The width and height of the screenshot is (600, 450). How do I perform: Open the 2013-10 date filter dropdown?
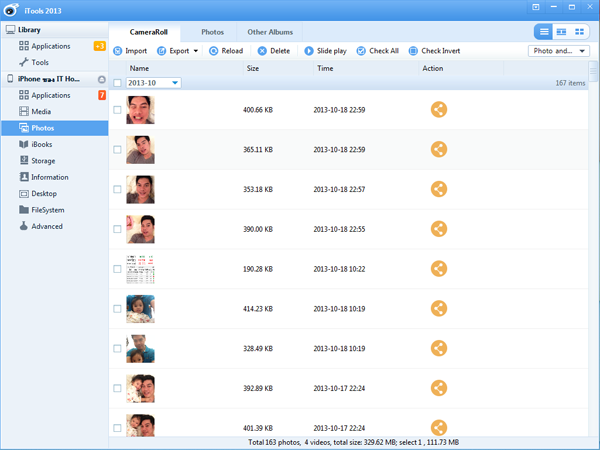(175, 83)
